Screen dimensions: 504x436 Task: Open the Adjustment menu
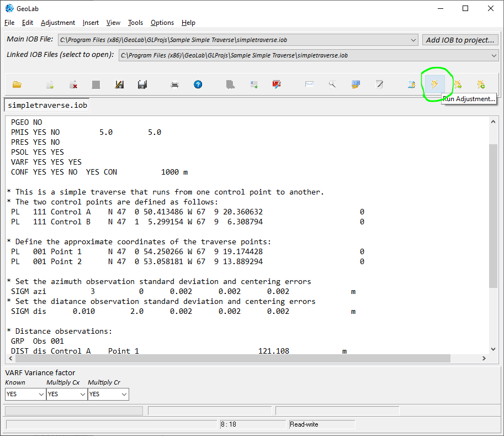58,23
